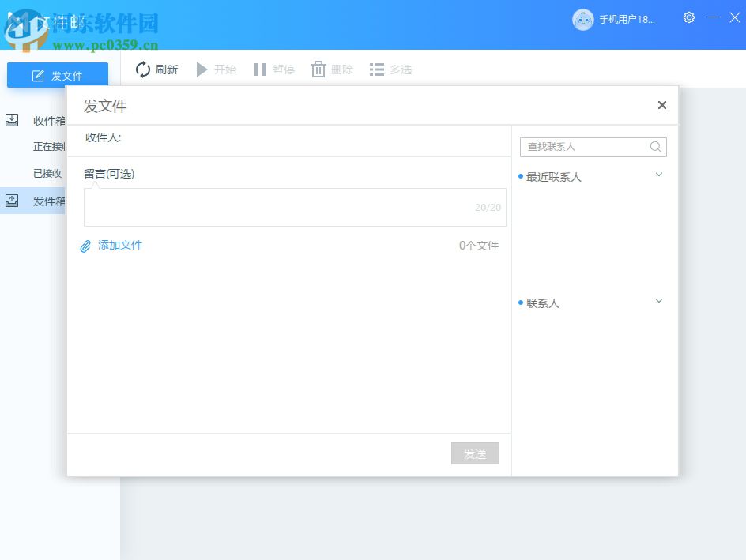Screen dimensions: 746x560
Task: Select the 发件箱 outbox icon in sidebar
Action: pos(12,200)
